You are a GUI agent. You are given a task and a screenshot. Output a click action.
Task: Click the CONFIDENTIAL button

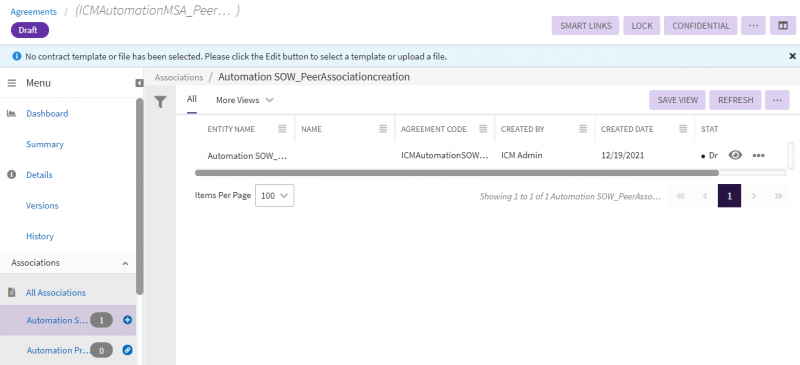pyautogui.click(x=701, y=26)
